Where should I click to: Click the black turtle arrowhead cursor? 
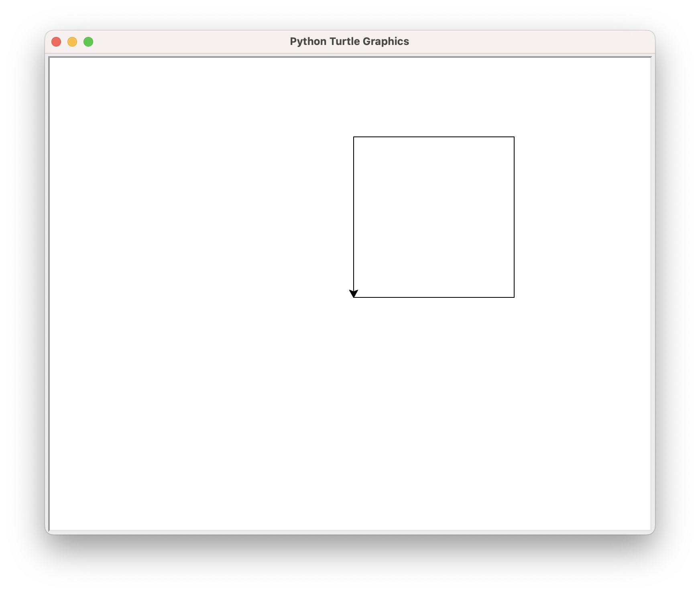pyautogui.click(x=354, y=293)
